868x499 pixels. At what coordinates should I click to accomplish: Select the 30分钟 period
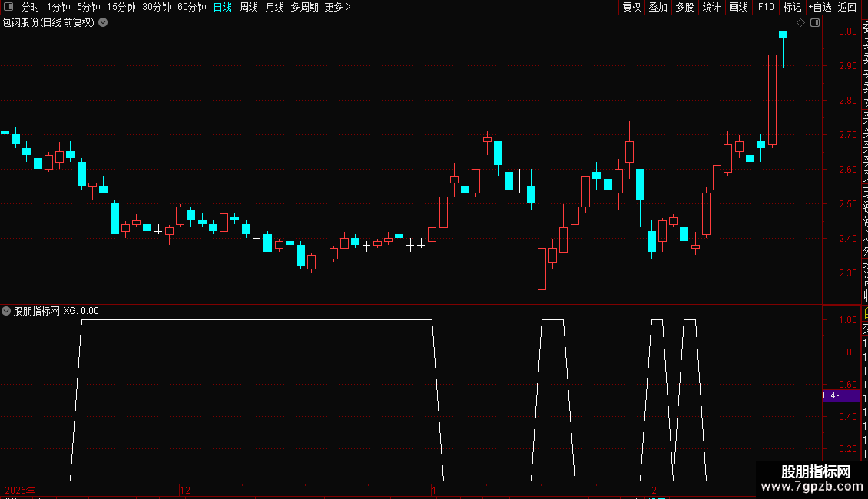coord(156,7)
